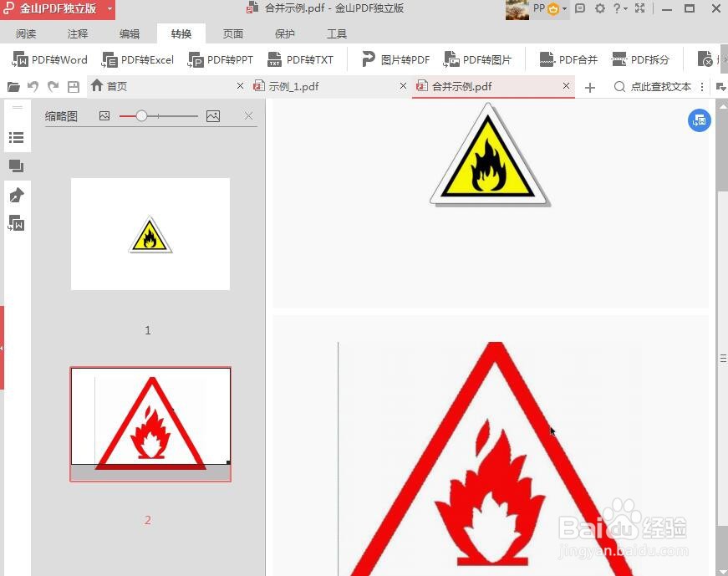Close the 合并示例.pdf tab
This screenshot has height=576, width=728.
point(566,86)
